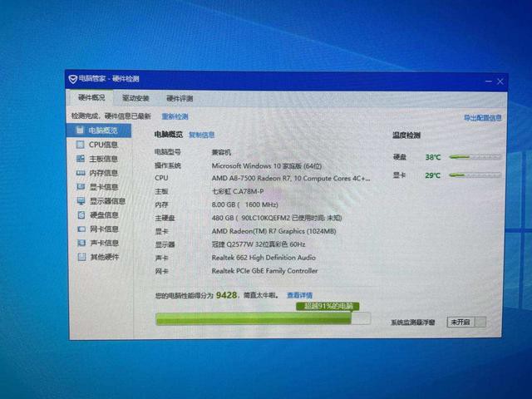Image resolution: width=532 pixels, height=399 pixels.
Task: Select 主板信息 in the sidebar
Action: click(103, 159)
